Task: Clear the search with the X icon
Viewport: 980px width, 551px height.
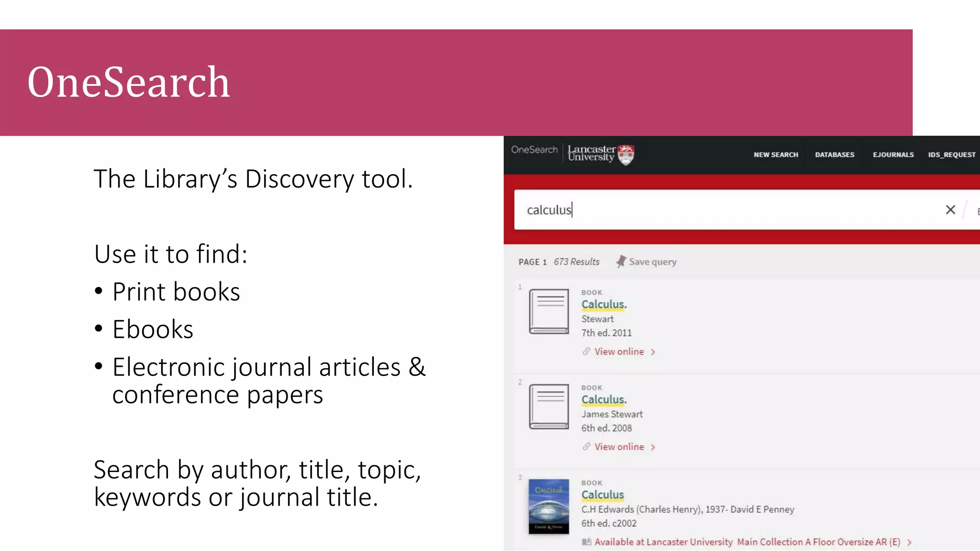Action: point(950,209)
